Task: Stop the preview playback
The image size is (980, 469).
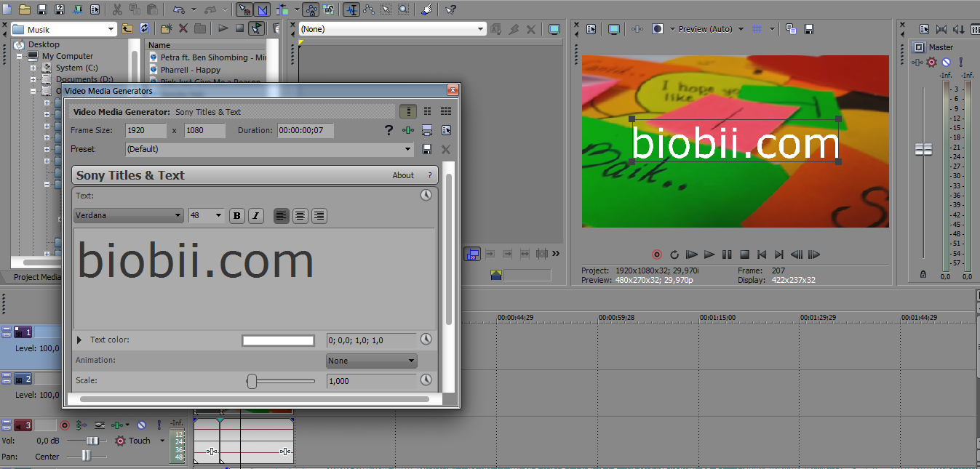Action: tap(744, 254)
